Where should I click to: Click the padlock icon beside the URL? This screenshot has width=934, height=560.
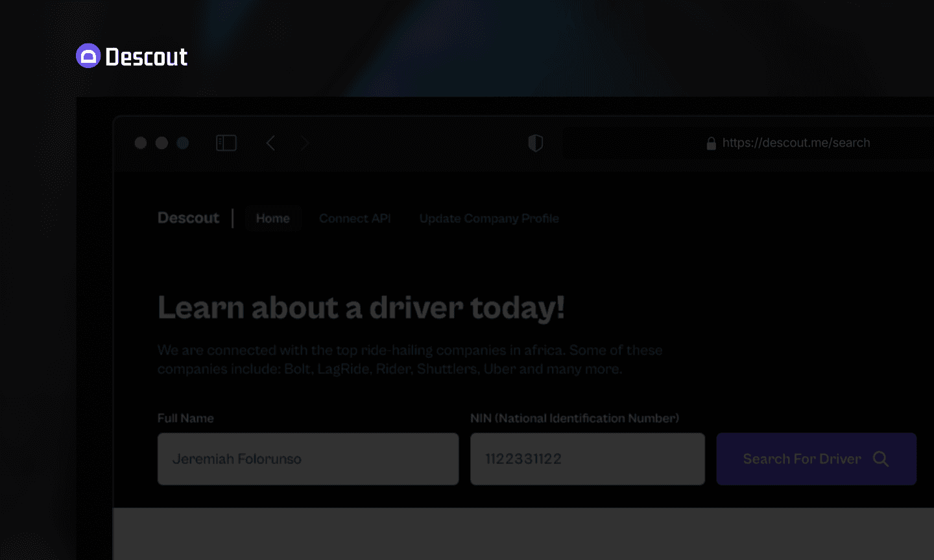[x=712, y=143]
